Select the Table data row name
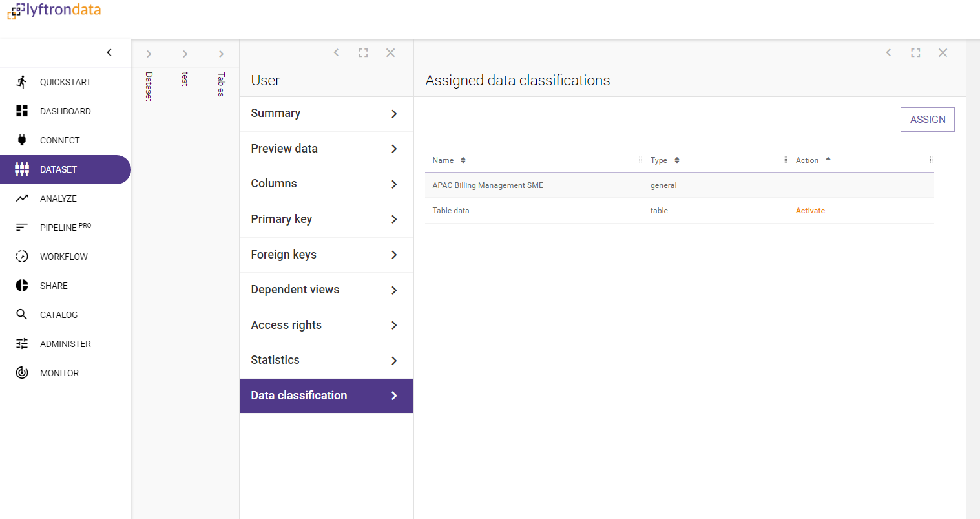The height and width of the screenshot is (519, 980). pyautogui.click(x=451, y=211)
